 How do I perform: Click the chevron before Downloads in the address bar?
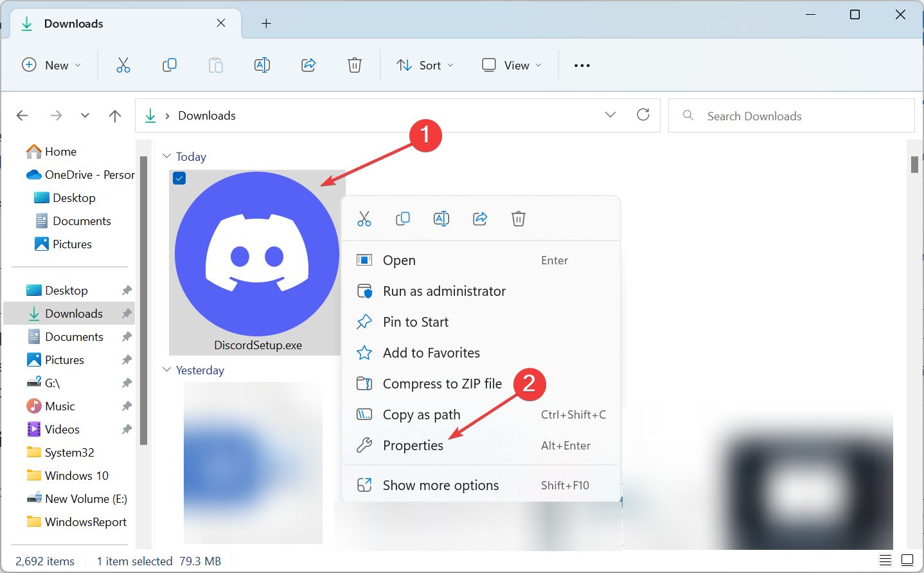click(167, 116)
